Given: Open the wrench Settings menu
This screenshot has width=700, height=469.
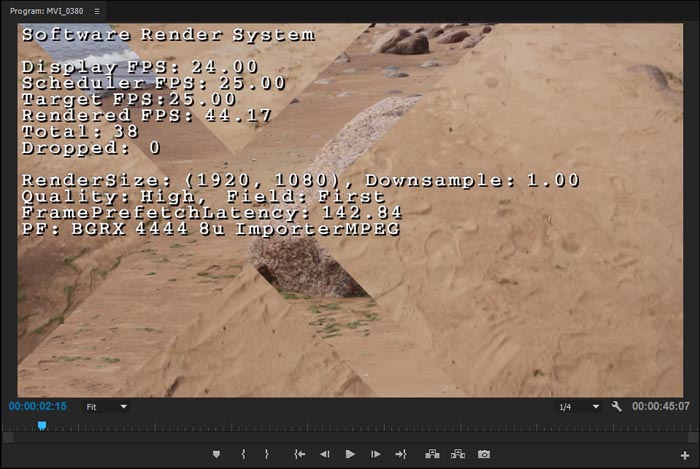Looking at the screenshot, I should pos(617,407).
